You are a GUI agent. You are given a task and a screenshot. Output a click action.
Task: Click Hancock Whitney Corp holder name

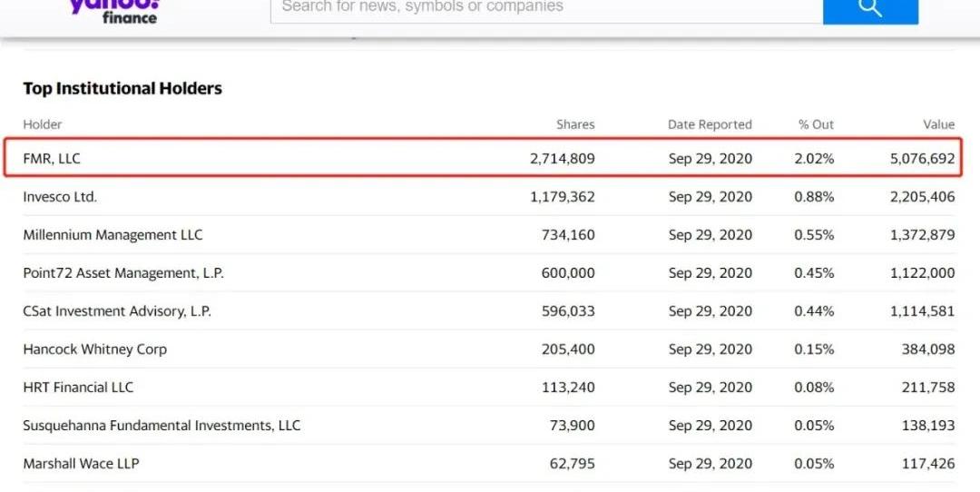point(95,349)
